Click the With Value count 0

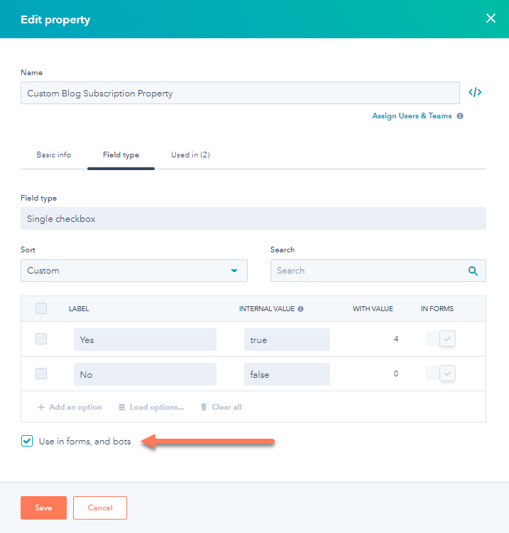396,374
